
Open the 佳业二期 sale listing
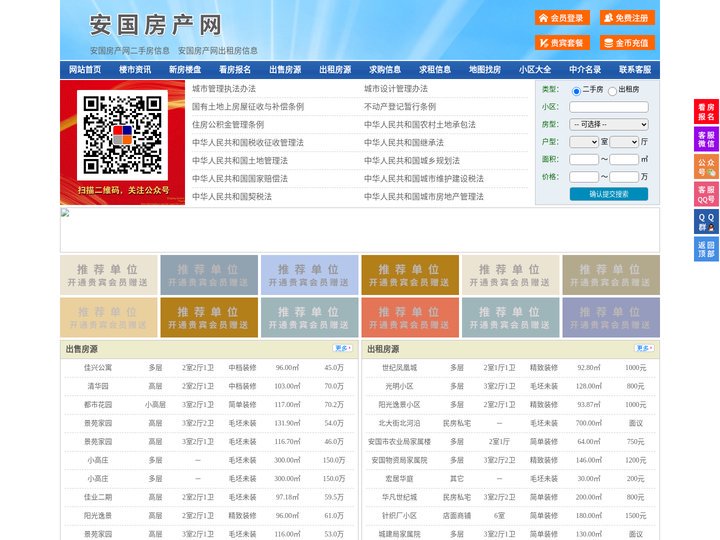point(98,497)
